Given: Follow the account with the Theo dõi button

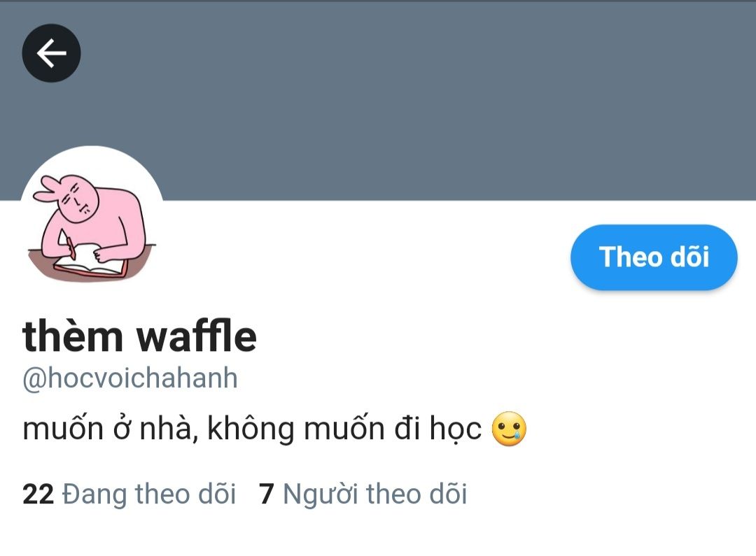Looking at the screenshot, I should coord(654,257).
